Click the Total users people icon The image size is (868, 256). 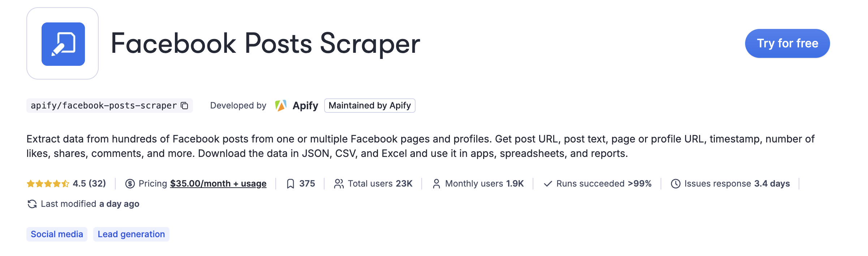[x=339, y=184]
